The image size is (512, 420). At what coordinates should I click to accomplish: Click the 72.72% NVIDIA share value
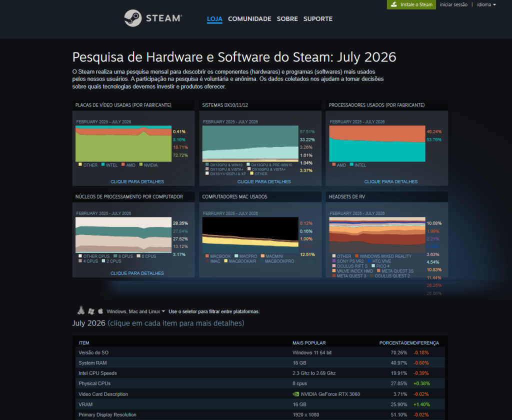coord(180,155)
